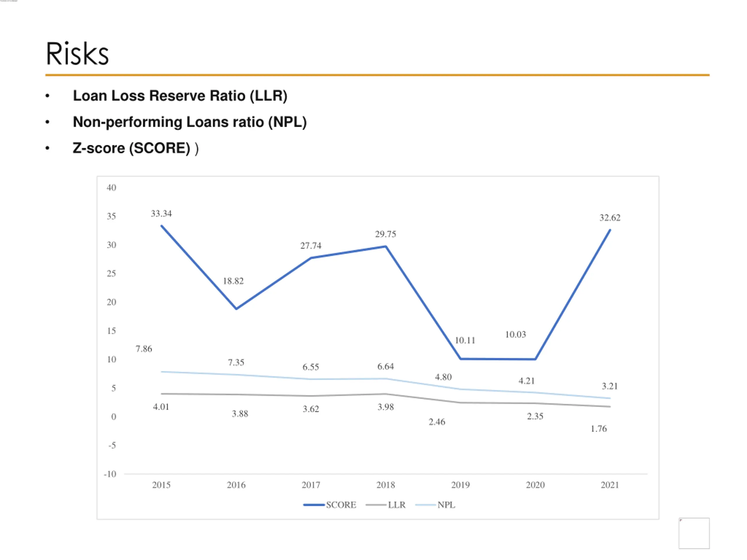This screenshot has width=747, height=560.
Task: Select the Risks slide title
Action: point(77,54)
